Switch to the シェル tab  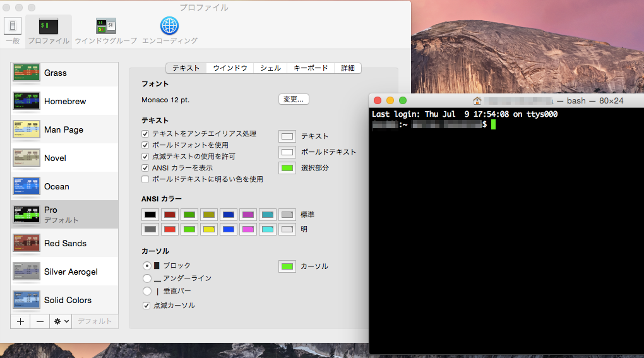(x=271, y=68)
